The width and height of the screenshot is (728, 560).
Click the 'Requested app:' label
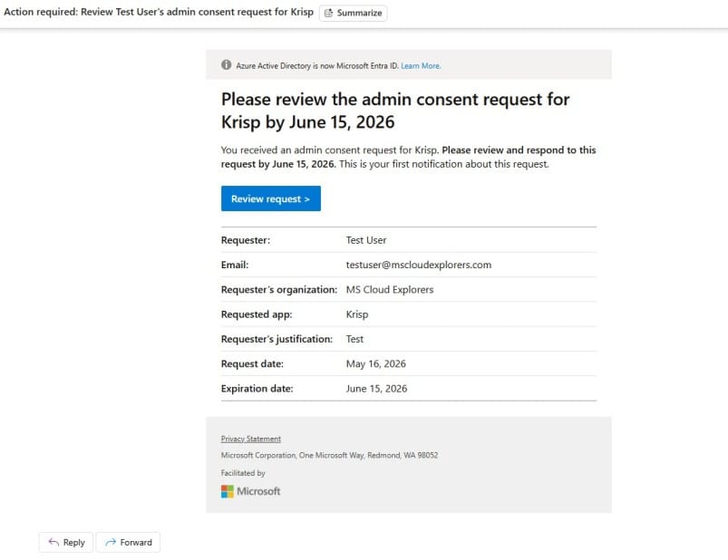click(257, 314)
